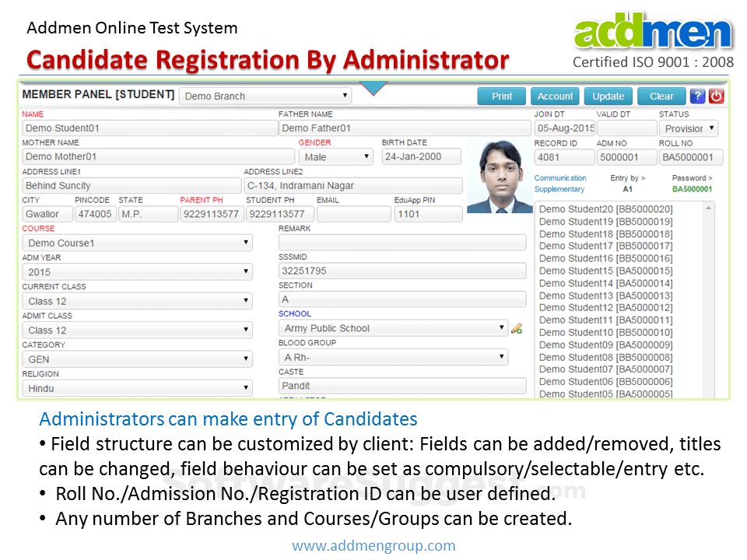747x560 pixels.
Task: Select Demo Student14 in the student list
Action: [605, 283]
